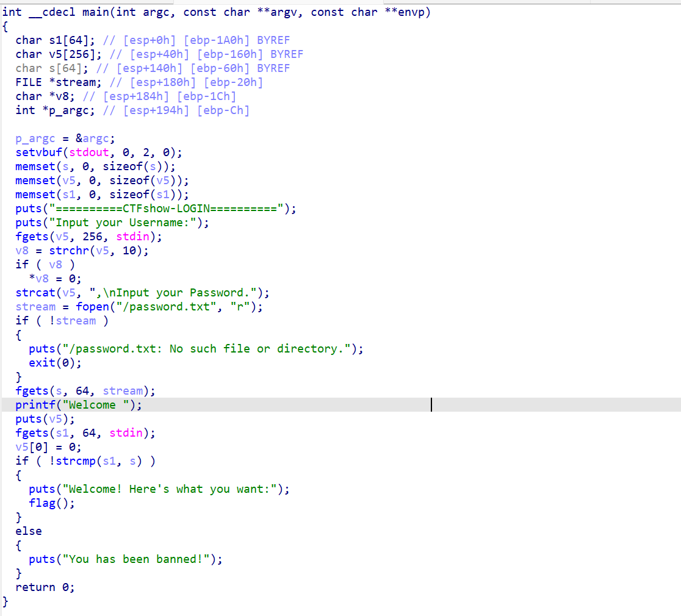Click the return 0 statement
Image resolution: width=681 pixels, height=616 pixels.
click(x=45, y=587)
